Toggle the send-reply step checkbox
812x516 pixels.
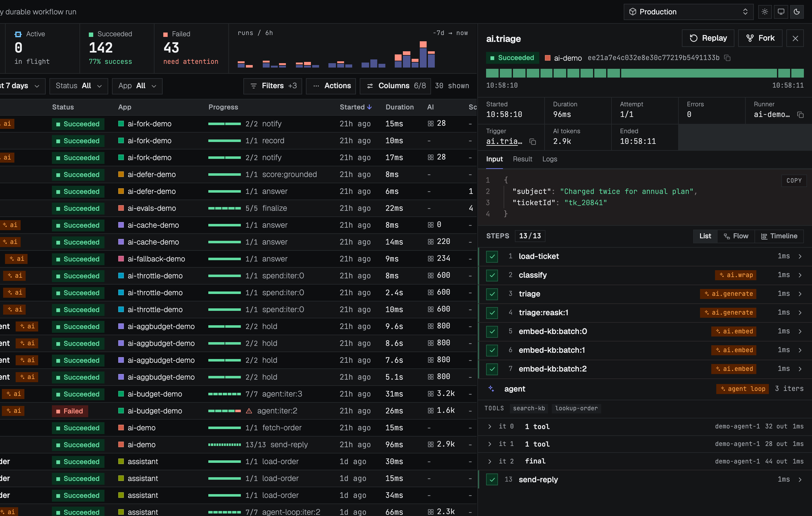[492, 480]
